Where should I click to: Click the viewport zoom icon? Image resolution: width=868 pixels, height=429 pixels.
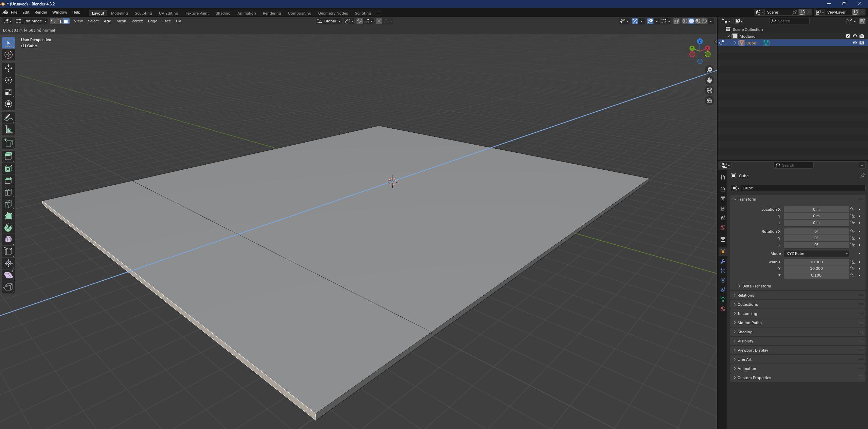[709, 70]
